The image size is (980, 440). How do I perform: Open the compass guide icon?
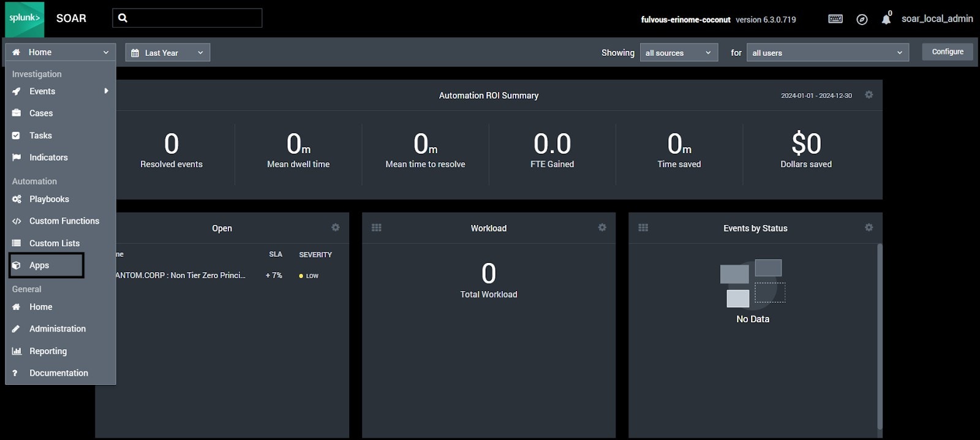[862, 20]
